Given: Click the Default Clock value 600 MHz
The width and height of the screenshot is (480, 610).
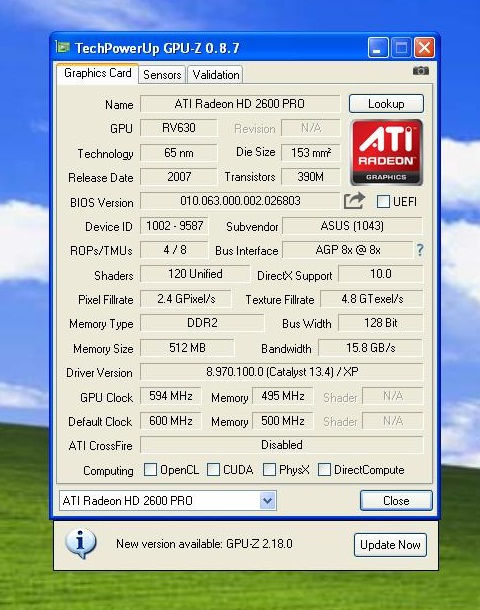Looking at the screenshot, I should point(171,421).
